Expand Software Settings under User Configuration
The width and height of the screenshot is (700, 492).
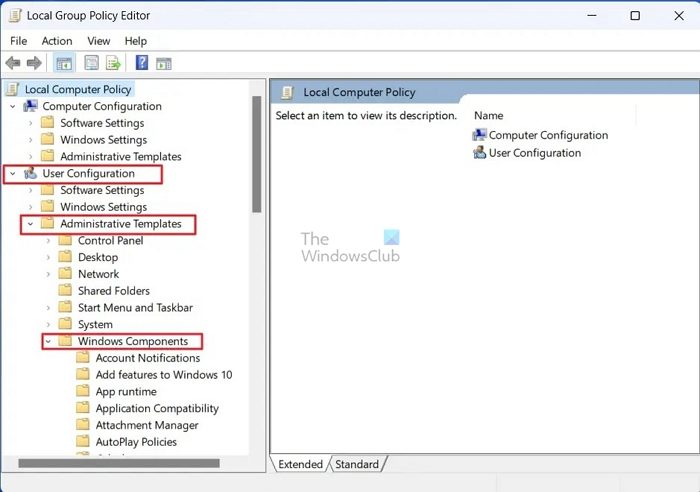[30, 190]
